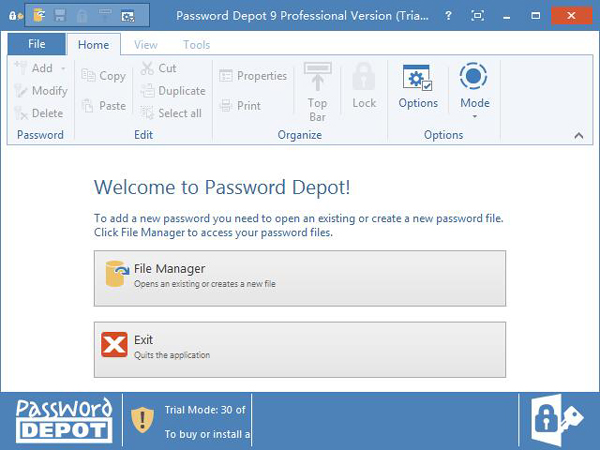Click Modify in Password group
The width and height of the screenshot is (600, 450).
[x=41, y=91]
